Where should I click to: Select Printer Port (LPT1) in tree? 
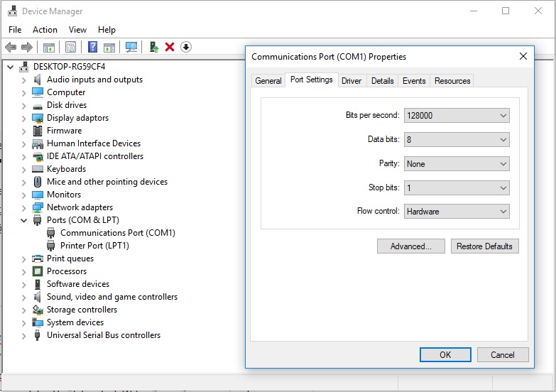[x=94, y=246]
